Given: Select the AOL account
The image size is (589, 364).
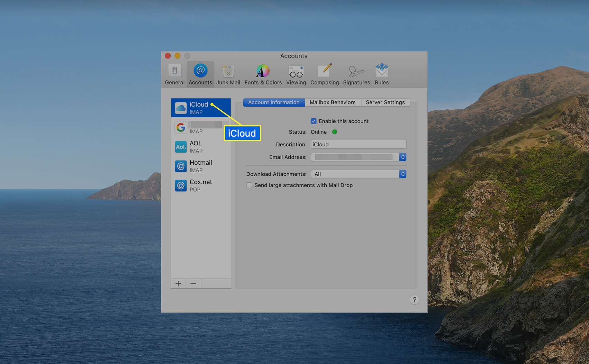Looking at the screenshot, I should (201, 147).
